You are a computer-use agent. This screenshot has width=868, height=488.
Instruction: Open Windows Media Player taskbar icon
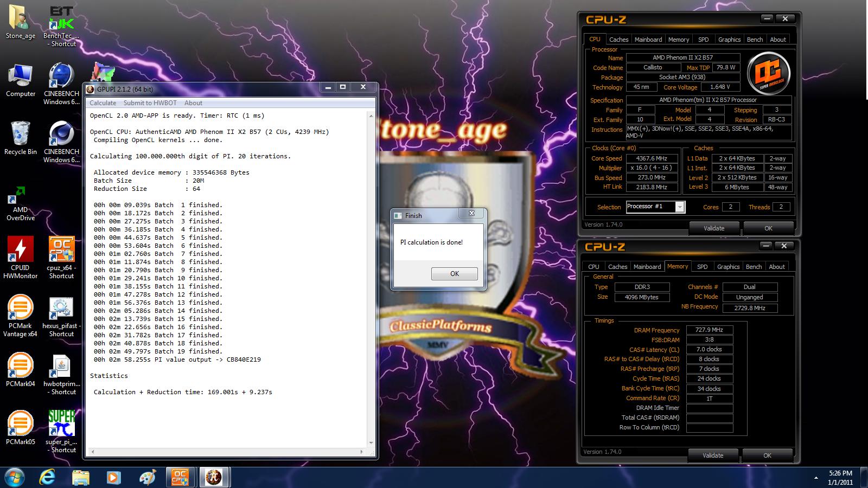[x=113, y=477]
